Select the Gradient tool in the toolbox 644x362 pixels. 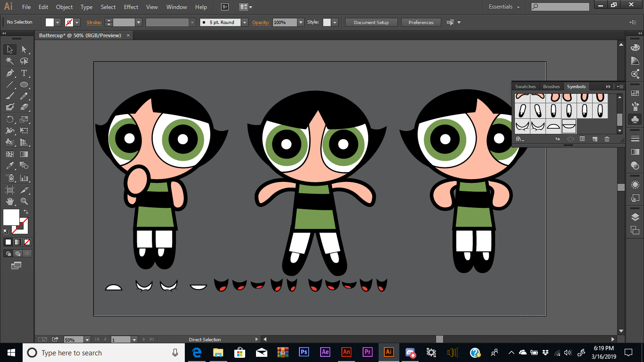click(x=24, y=154)
